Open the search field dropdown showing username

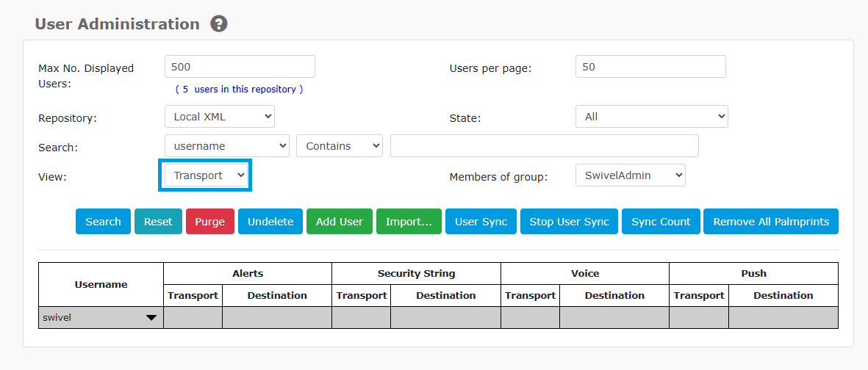tap(227, 146)
